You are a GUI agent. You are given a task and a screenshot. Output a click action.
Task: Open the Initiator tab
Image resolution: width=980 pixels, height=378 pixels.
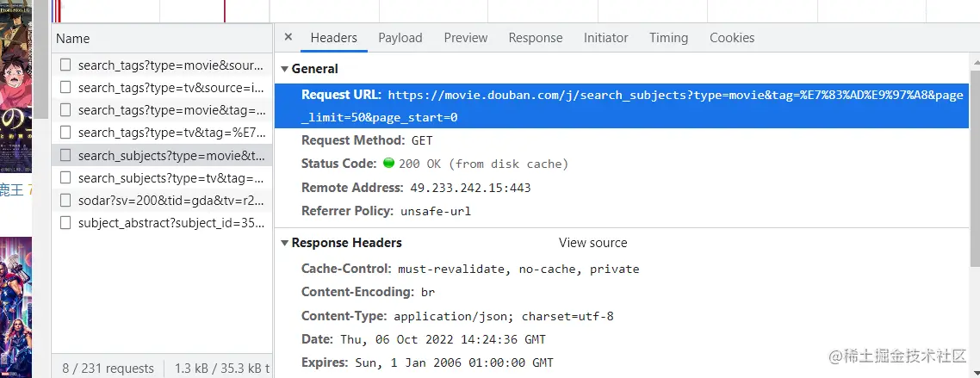606,38
